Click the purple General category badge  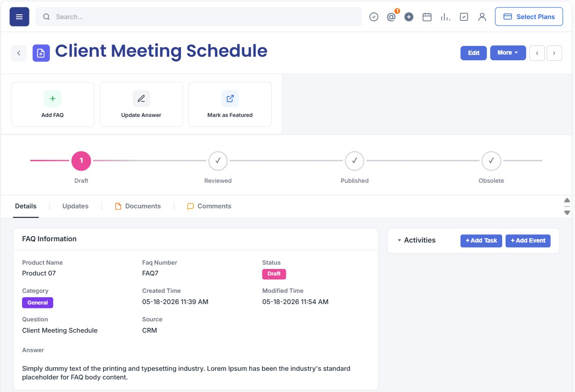tap(38, 303)
